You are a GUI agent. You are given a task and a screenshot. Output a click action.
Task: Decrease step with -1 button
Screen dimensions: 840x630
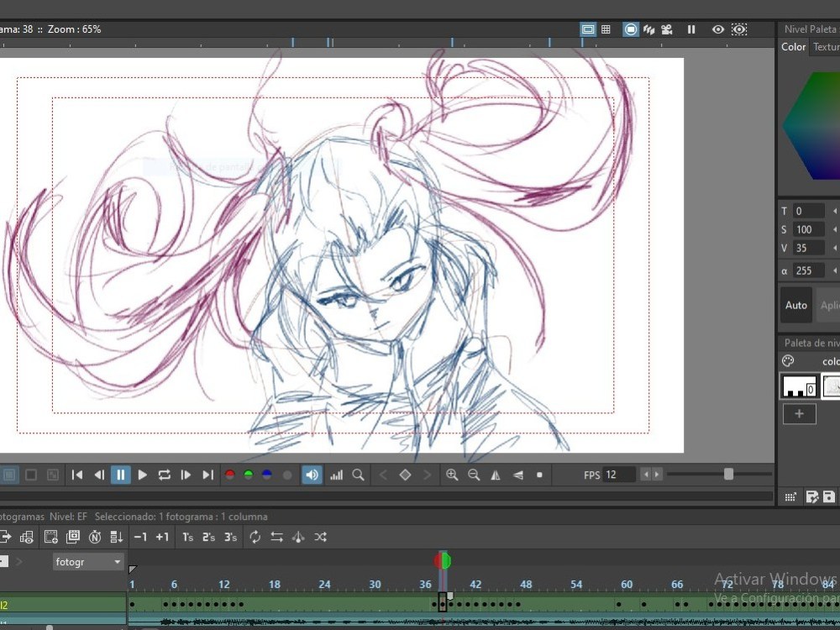coord(140,537)
